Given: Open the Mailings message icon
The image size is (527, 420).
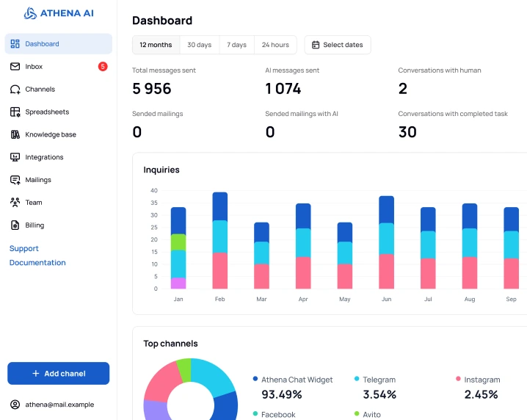Looking at the screenshot, I should coord(15,181).
